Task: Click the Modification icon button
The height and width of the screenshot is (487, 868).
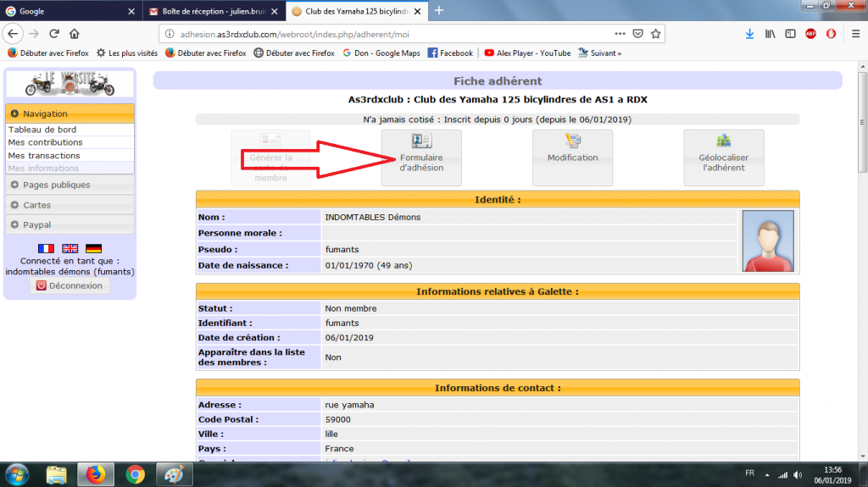Action: [572, 157]
